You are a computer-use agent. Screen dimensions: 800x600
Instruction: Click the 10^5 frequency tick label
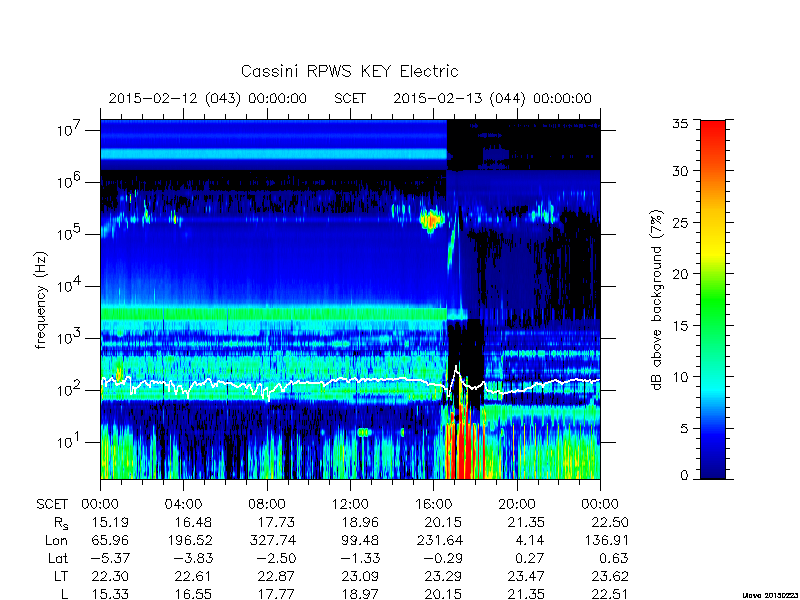[69, 233]
